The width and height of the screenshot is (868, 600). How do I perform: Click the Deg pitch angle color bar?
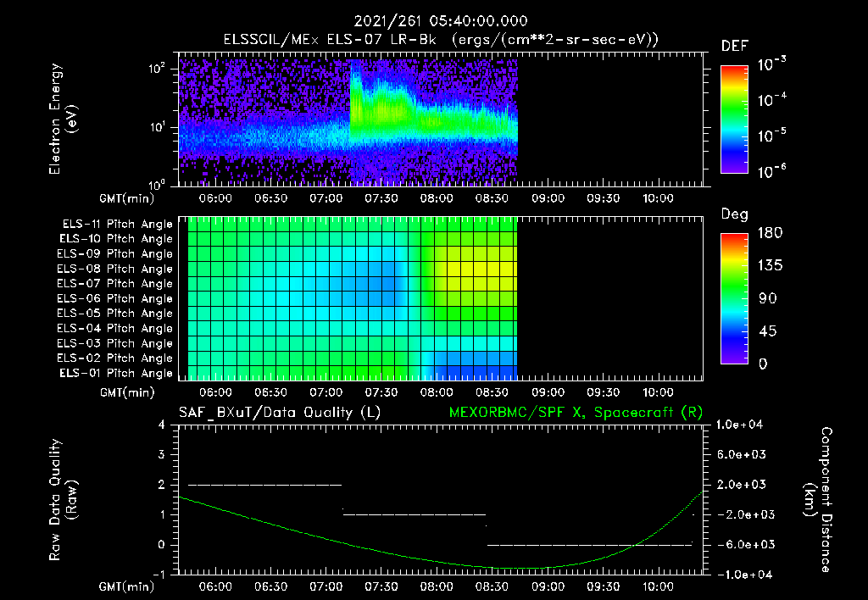(734, 298)
